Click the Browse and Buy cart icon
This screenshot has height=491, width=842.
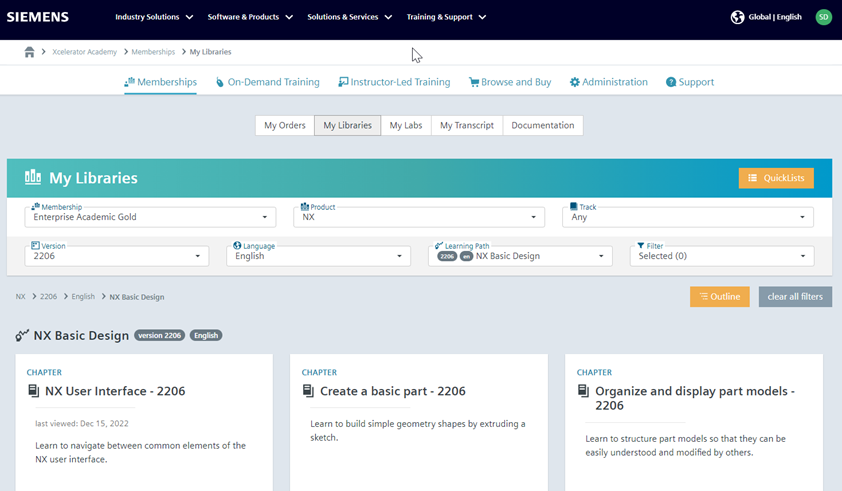pyautogui.click(x=474, y=82)
